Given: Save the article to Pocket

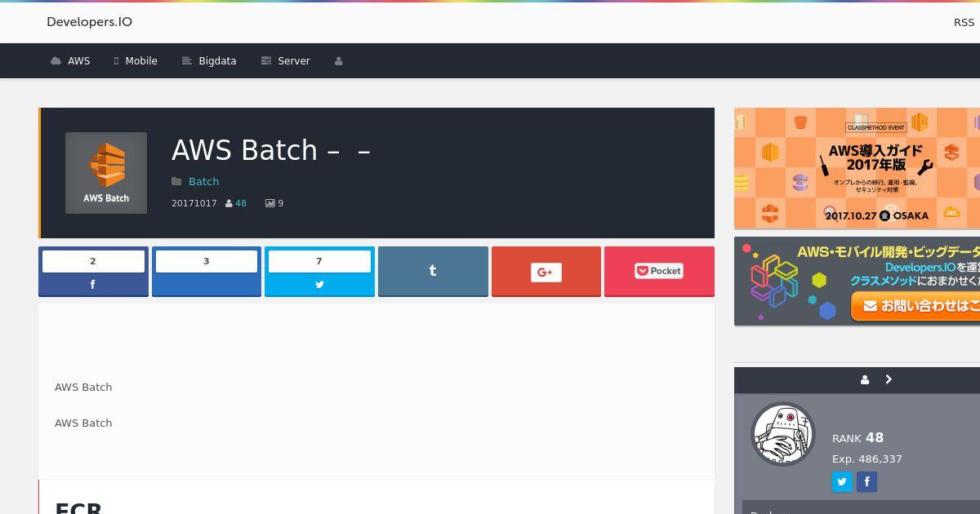Looking at the screenshot, I should [x=659, y=272].
